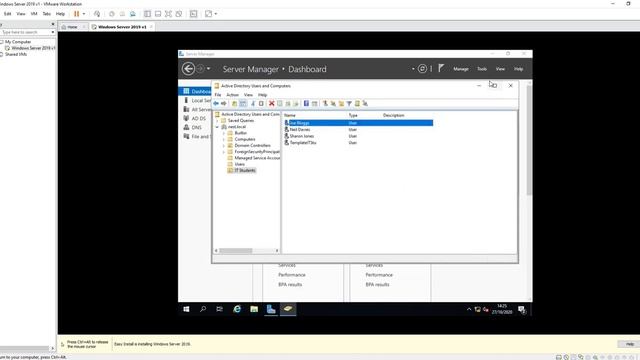Click VMware full screen mode icon
The height and width of the screenshot is (360, 640).
pos(168,13)
